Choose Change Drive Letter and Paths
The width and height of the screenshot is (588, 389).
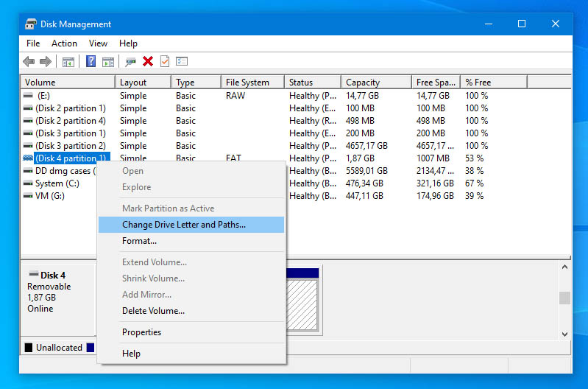click(184, 225)
